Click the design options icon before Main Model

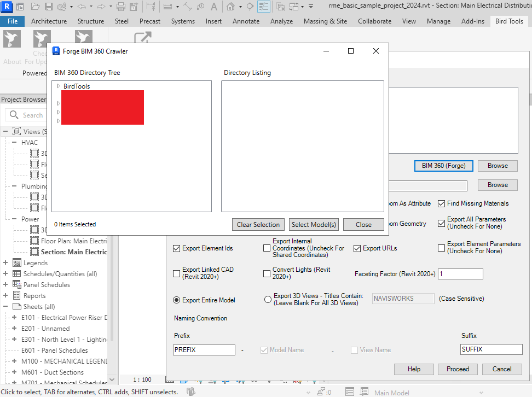point(364,392)
